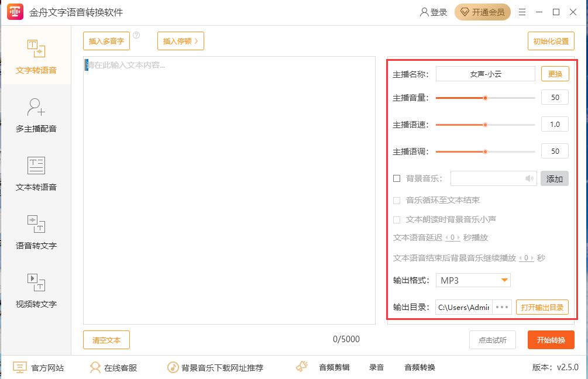
Task: Open the hamburger main menu
Action: 522,12
